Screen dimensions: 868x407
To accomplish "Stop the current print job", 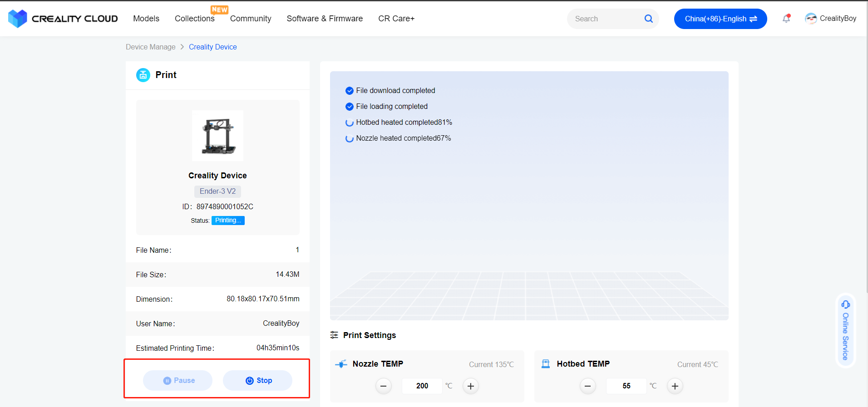I will point(258,380).
